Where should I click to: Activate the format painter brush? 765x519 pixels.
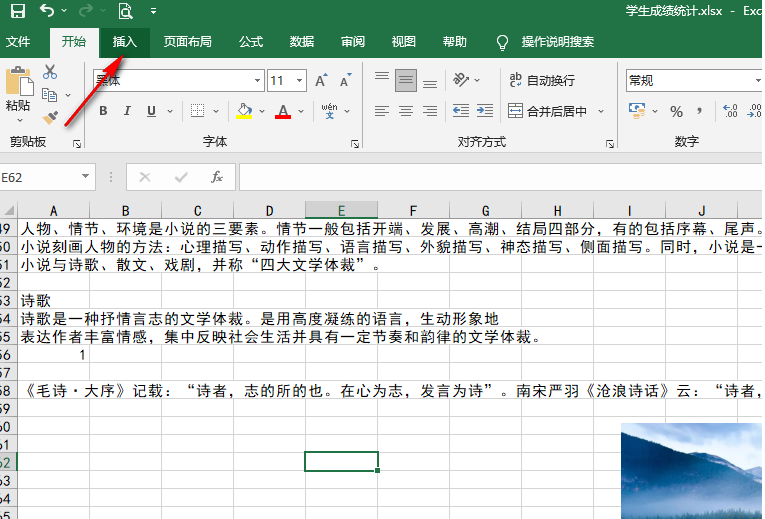coord(50,118)
